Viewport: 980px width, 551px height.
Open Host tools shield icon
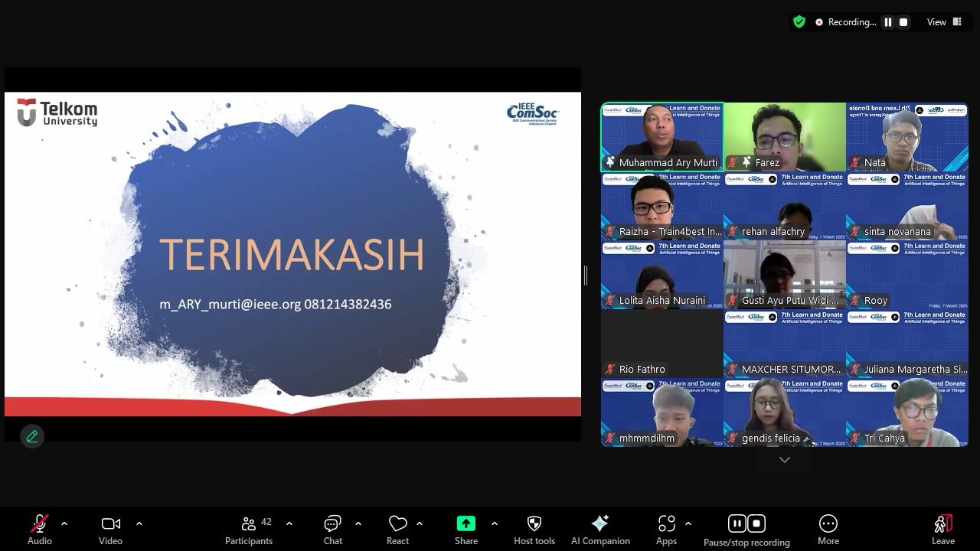click(x=534, y=529)
